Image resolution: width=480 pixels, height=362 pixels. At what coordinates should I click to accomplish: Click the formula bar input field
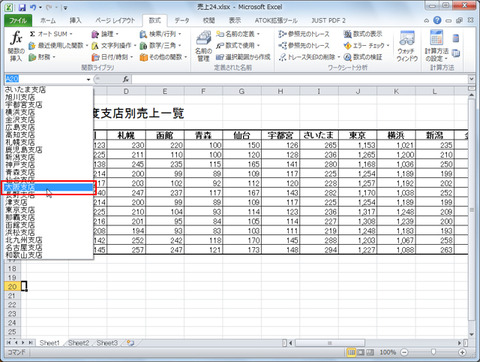pyautogui.click(x=299, y=79)
